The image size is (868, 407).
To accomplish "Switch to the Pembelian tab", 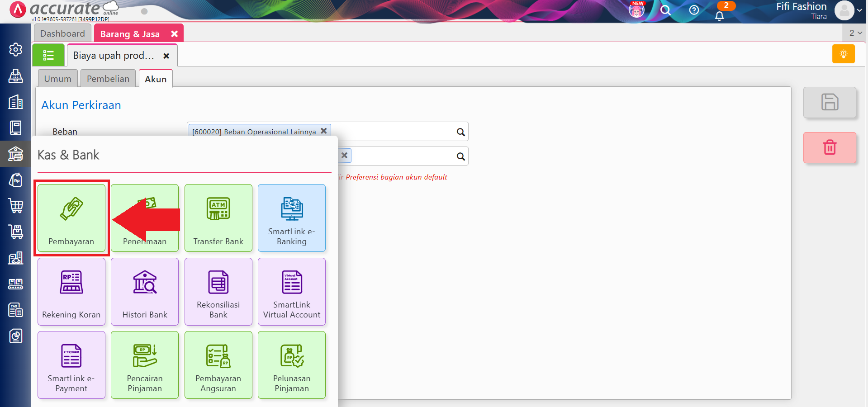I will 108,79.
